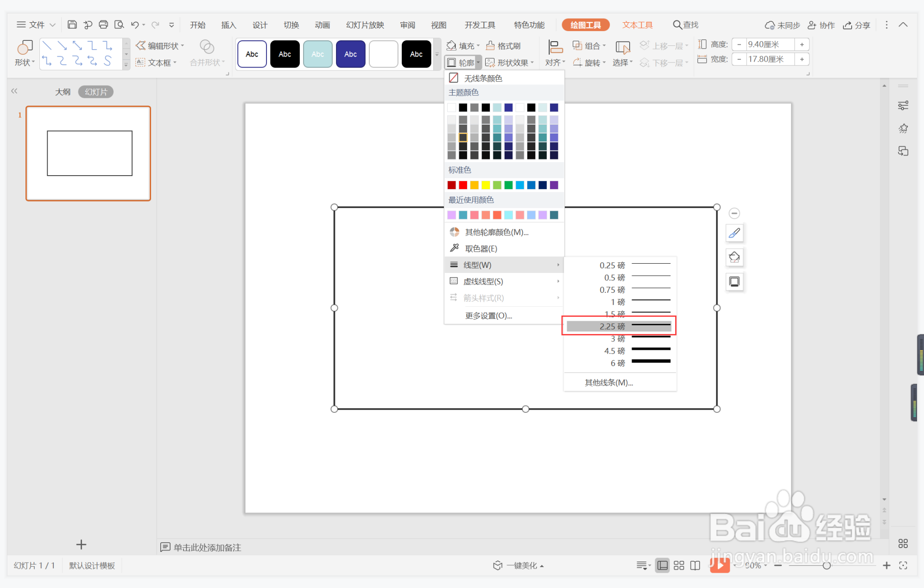Image resolution: width=924 pixels, height=588 pixels.
Task: Click the floating brush style icon beside shape
Action: click(734, 233)
